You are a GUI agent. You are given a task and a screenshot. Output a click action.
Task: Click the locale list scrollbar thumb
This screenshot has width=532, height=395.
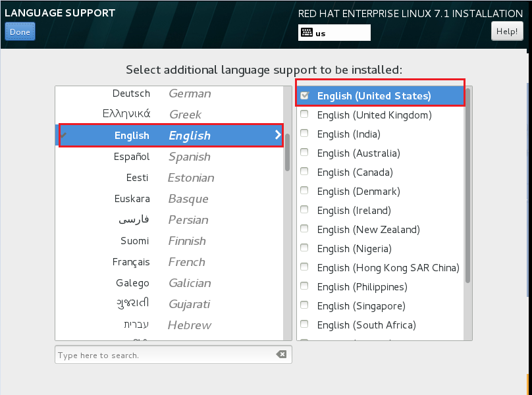(x=467, y=186)
